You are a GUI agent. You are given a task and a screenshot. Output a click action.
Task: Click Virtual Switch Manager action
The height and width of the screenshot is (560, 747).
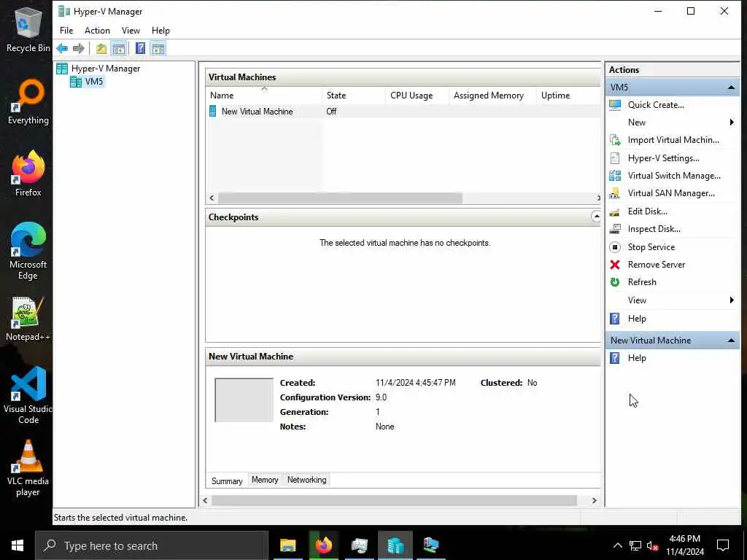tap(673, 176)
